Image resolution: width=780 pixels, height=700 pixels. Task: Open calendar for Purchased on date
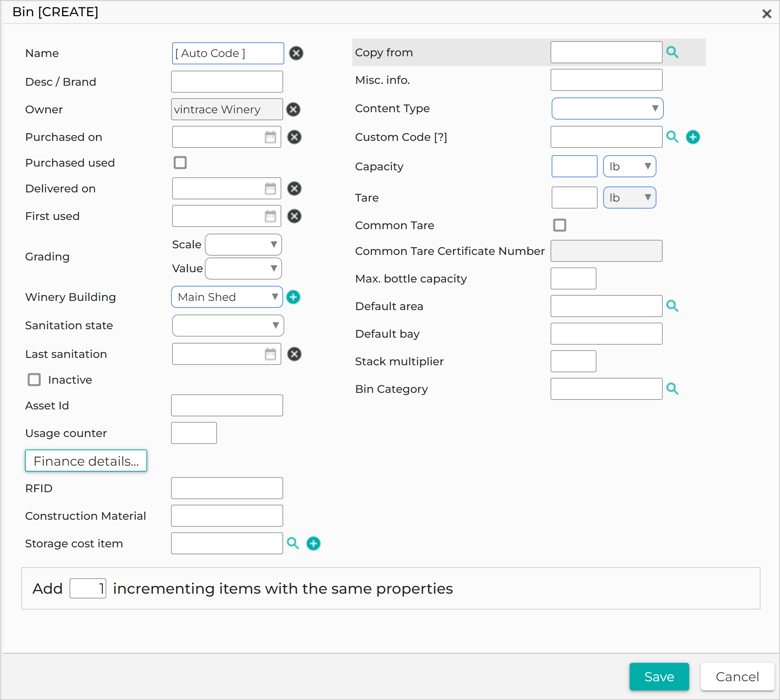pos(270,137)
